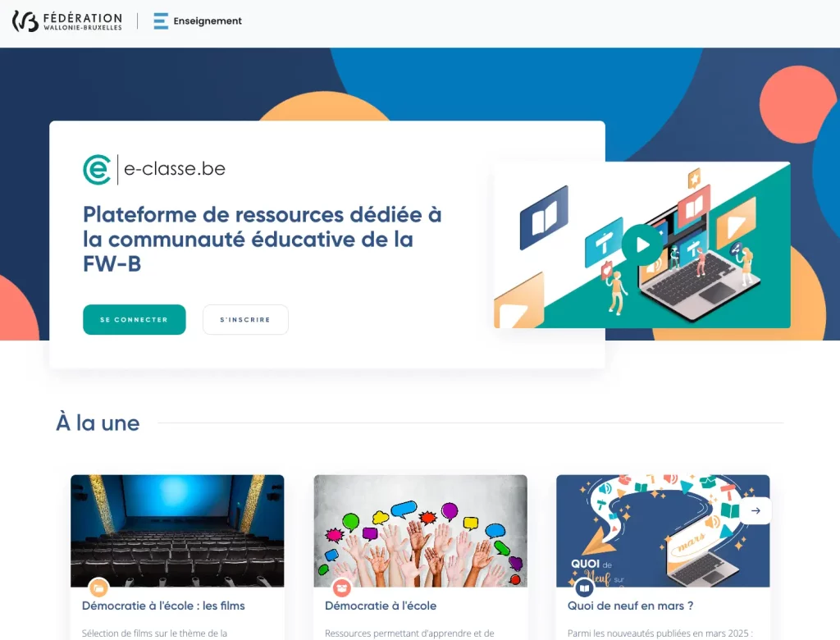840x640 pixels.
Task: Advance the carousel with the right arrow
Action: (x=756, y=511)
